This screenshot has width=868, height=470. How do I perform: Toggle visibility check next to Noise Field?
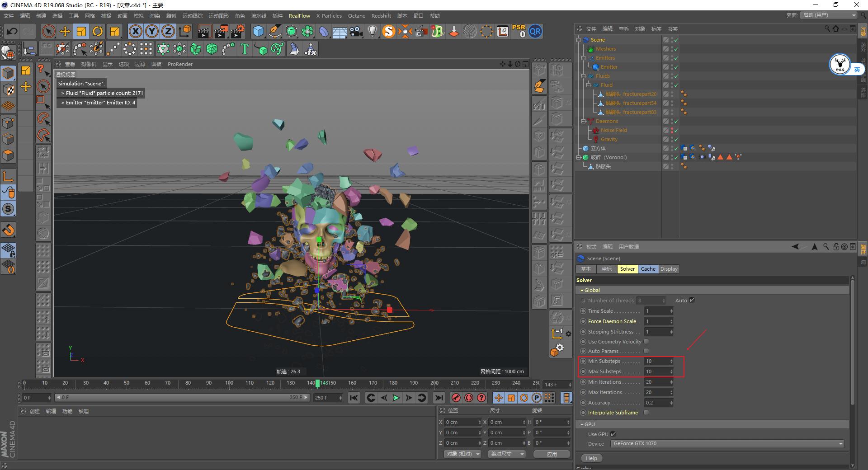coord(676,130)
